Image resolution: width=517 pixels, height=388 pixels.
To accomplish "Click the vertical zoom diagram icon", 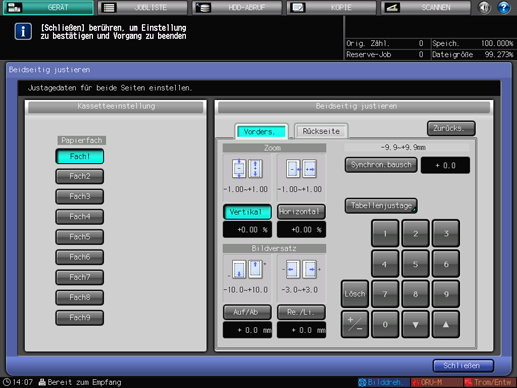I will 247,169.
